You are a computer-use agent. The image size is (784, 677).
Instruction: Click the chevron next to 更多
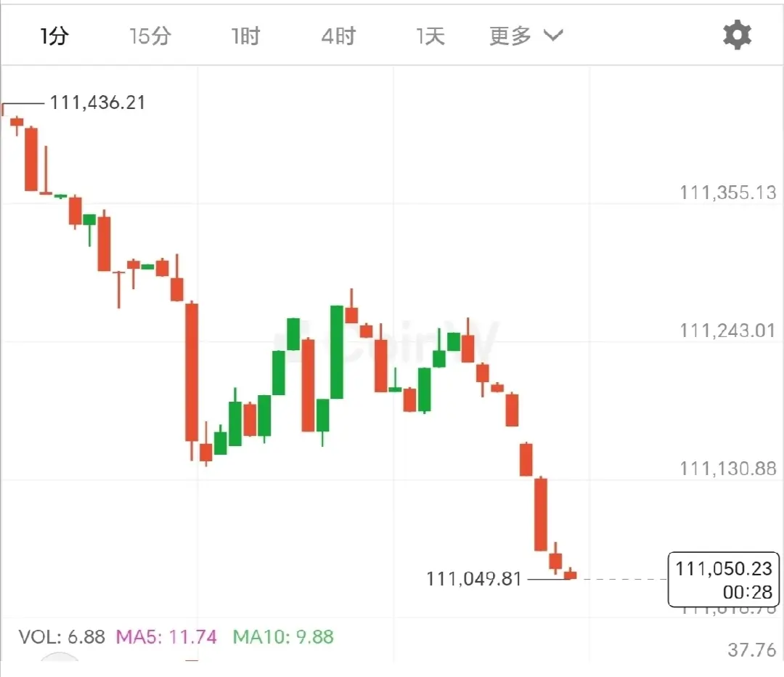click(x=553, y=36)
